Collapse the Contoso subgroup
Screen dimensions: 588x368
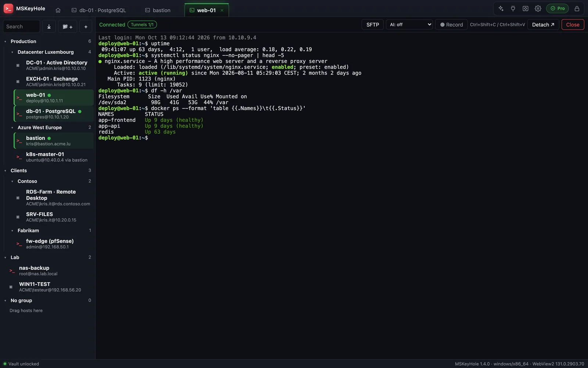(12, 181)
